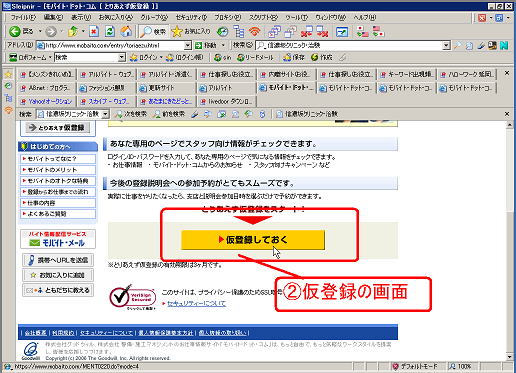Click 前を検索 in find bar
The height and width of the screenshot is (373, 516).
(x=169, y=114)
